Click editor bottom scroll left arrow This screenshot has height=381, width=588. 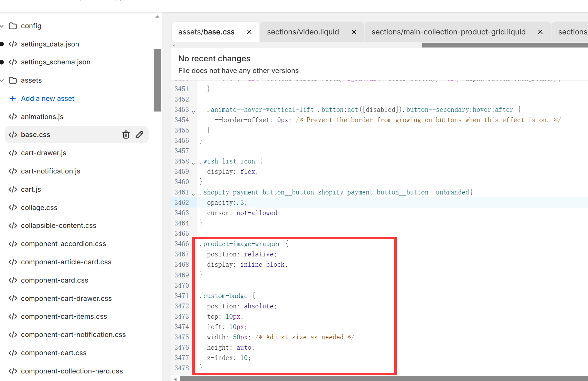175,379
